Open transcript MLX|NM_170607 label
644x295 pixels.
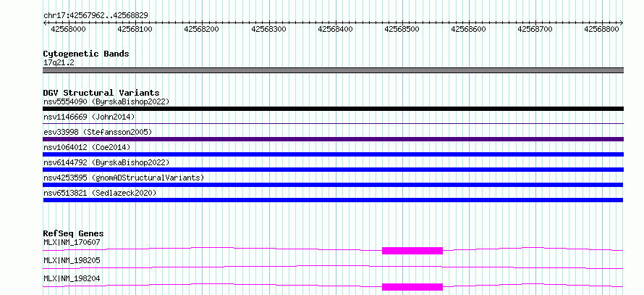[x=72, y=242]
